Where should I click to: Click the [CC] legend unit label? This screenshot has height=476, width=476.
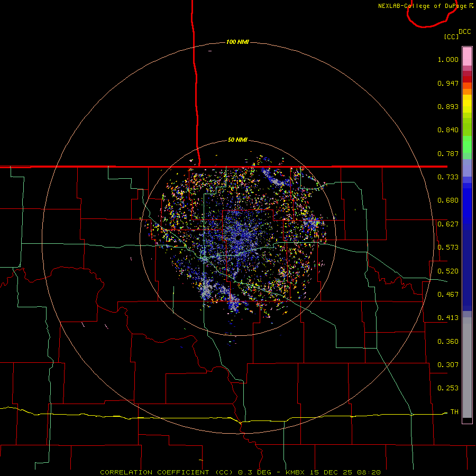coord(451,36)
